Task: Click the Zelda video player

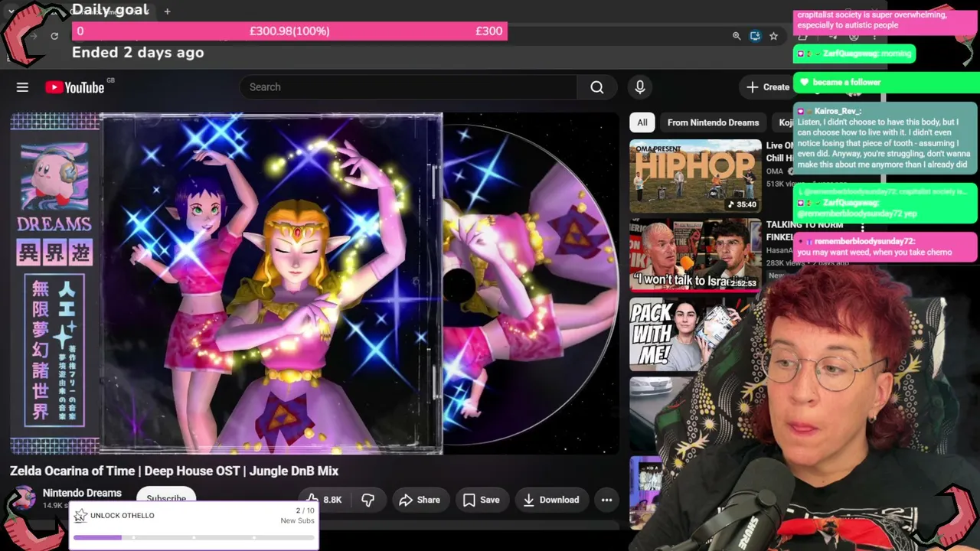Action: pyautogui.click(x=315, y=284)
